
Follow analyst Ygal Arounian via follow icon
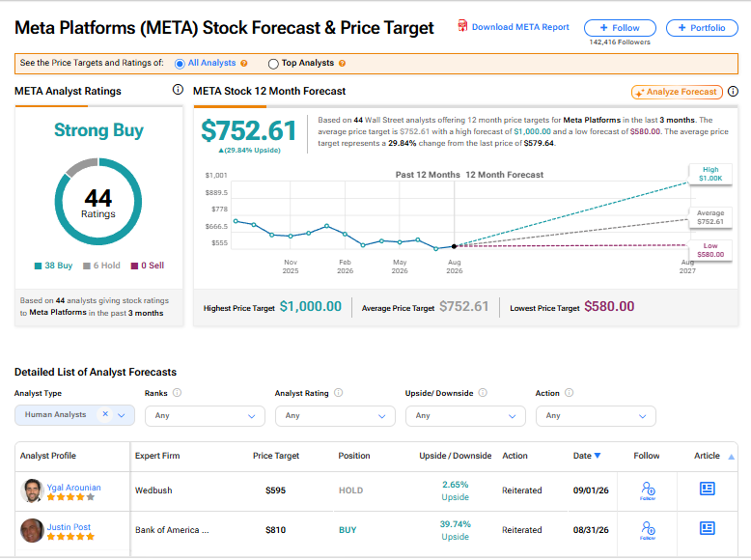click(648, 490)
